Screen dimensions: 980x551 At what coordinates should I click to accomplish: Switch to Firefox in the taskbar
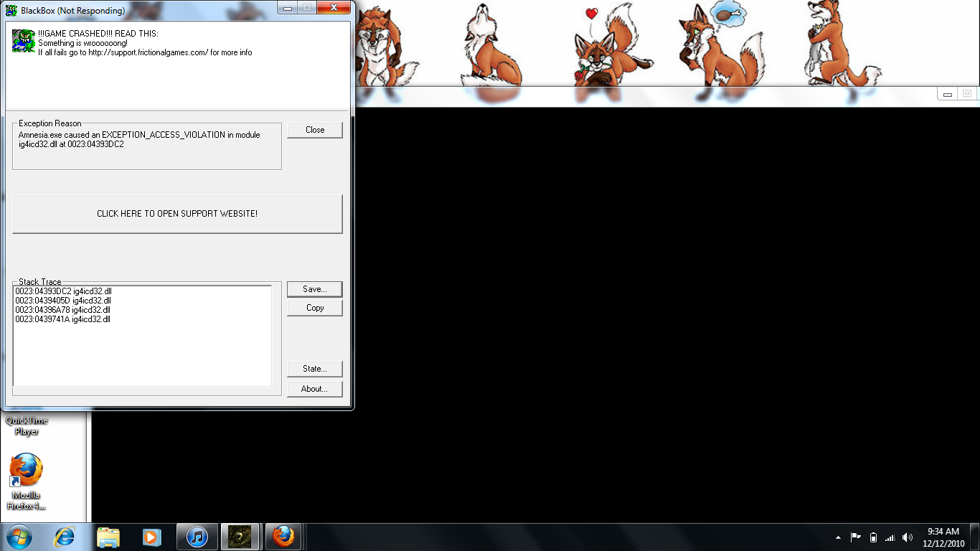[x=284, y=536]
